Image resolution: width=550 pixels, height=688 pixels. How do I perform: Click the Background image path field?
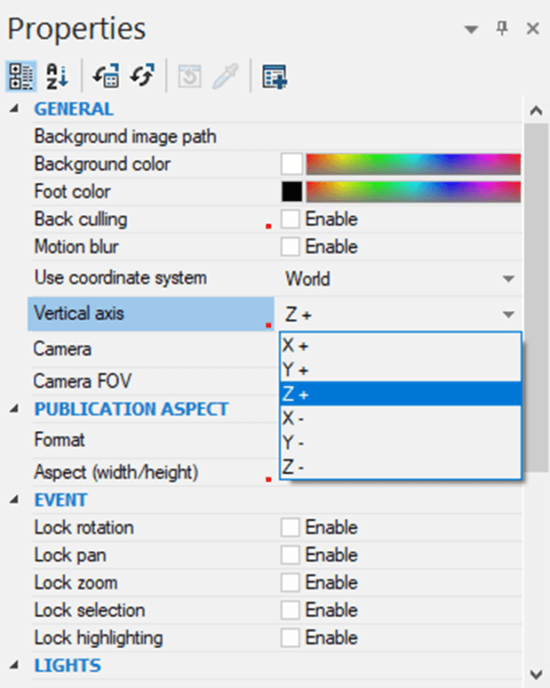point(400,136)
